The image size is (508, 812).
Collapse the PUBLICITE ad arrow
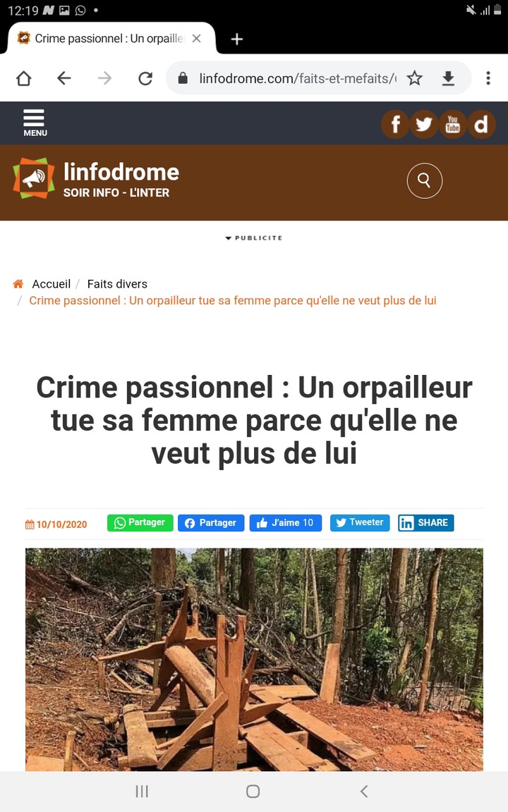click(228, 238)
